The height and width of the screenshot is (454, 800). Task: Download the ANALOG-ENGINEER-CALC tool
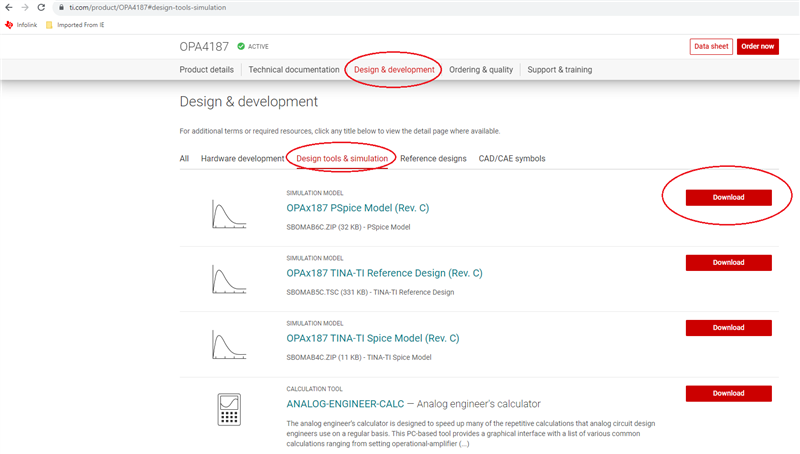click(729, 393)
